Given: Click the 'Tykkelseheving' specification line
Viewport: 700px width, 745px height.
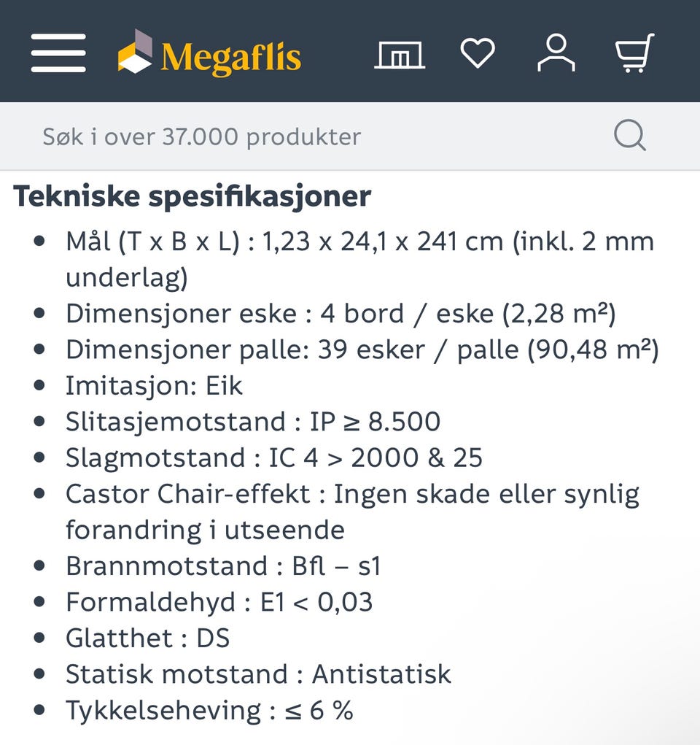Looking at the screenshot, I should coord(209,711).
